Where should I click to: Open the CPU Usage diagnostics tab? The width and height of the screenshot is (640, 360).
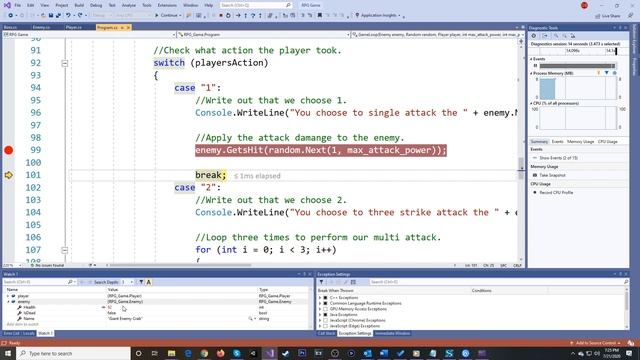(x=607, y=142)
